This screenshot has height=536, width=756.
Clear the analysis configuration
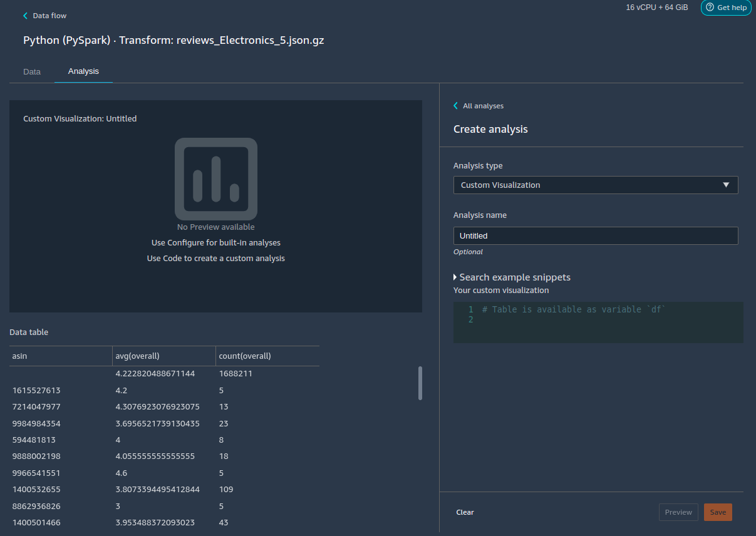pyautogui.click(x=465, y=512)
